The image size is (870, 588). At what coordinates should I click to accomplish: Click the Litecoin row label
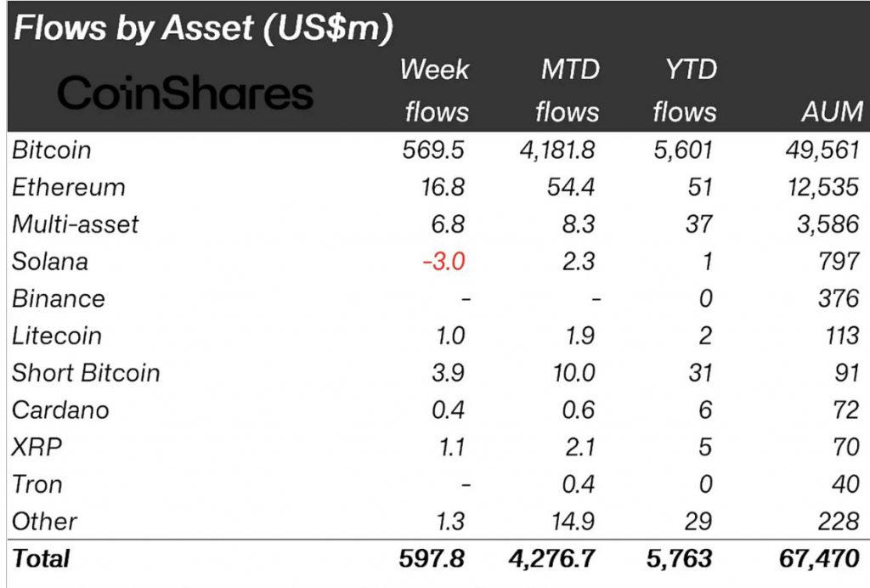tap(56, 336)
